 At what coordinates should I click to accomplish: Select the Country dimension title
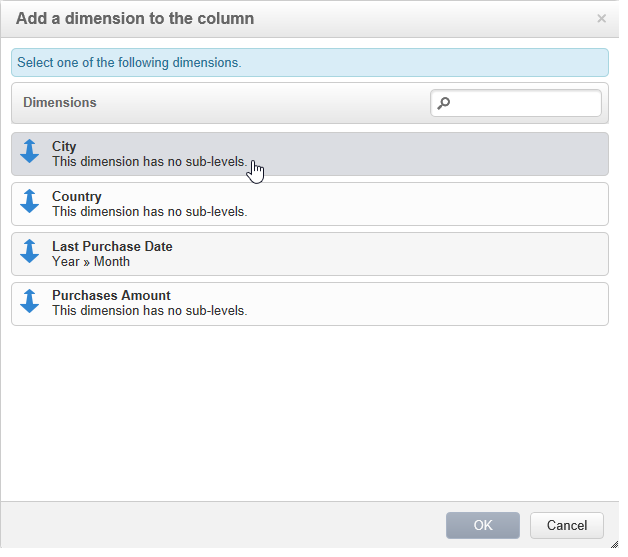click(x=76, y=196)
